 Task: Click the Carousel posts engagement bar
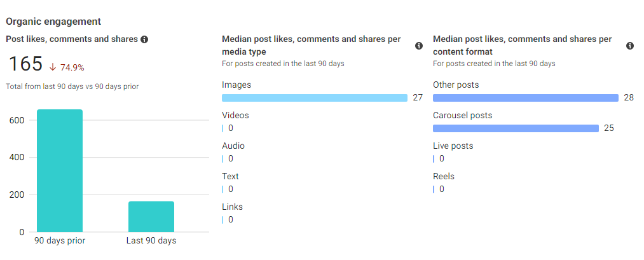(516, 128)
